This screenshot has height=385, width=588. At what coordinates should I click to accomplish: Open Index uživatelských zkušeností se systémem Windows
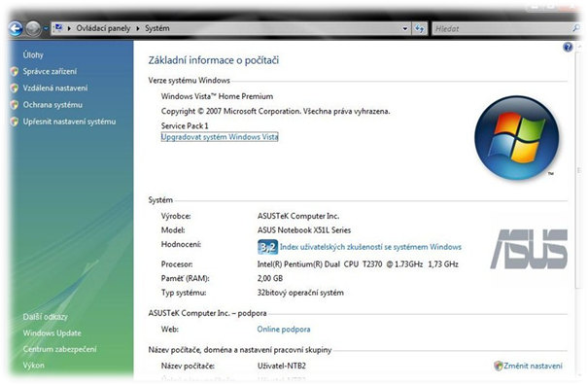click(x=370, y=247)
